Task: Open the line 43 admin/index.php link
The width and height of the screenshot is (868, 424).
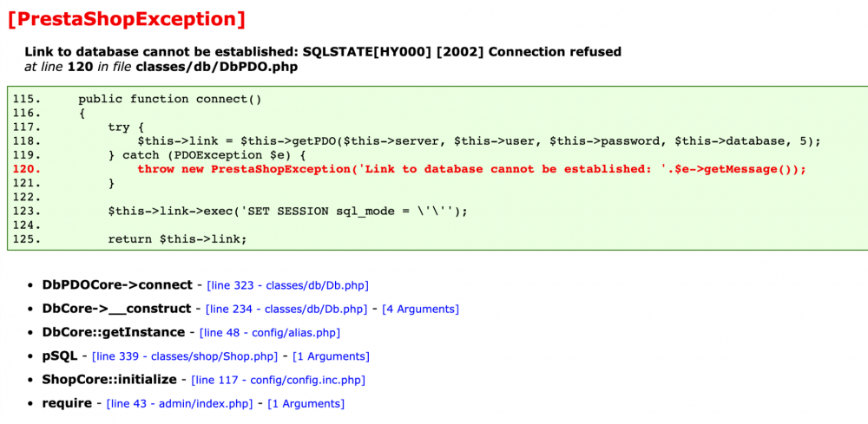Action: pos(180,404)
